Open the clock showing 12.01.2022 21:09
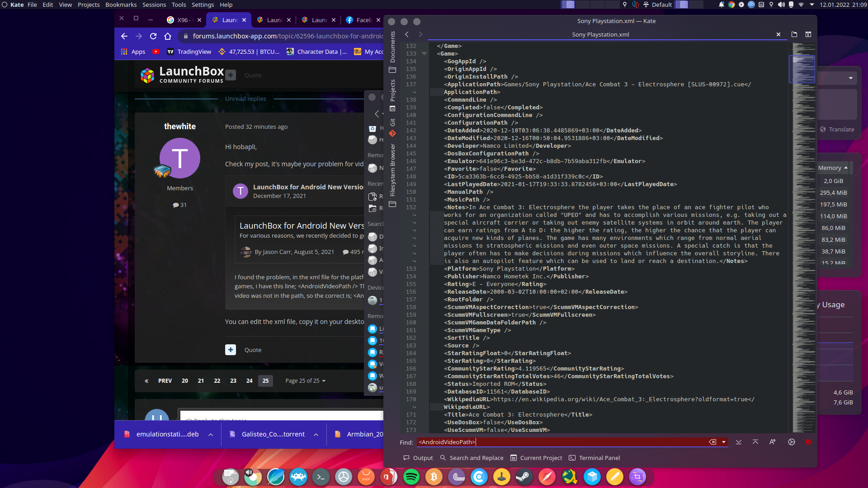 click(843, 5)
